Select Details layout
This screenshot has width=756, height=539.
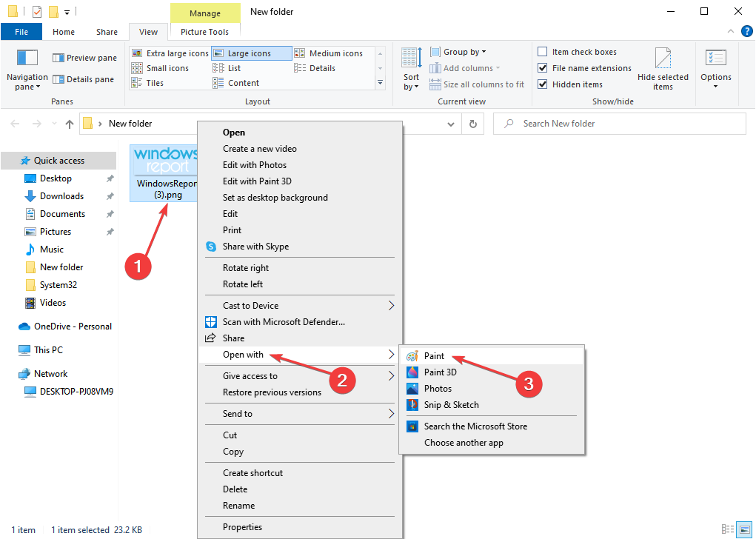point(315,68)
